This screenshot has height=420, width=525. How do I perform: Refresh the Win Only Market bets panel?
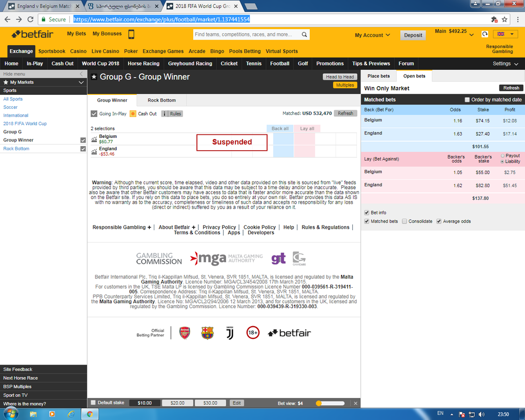click(511, 88)
